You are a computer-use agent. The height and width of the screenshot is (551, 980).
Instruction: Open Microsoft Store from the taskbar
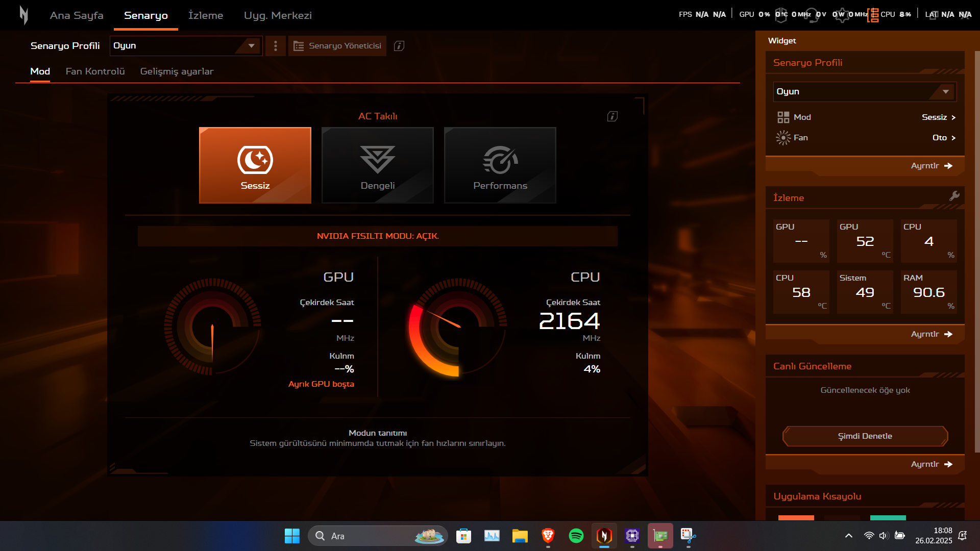coord(463,536)
